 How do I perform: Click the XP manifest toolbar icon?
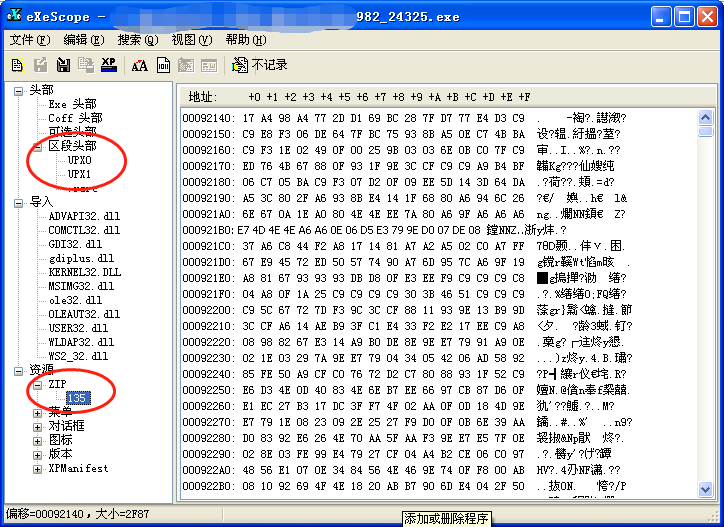tap(108, 65)
